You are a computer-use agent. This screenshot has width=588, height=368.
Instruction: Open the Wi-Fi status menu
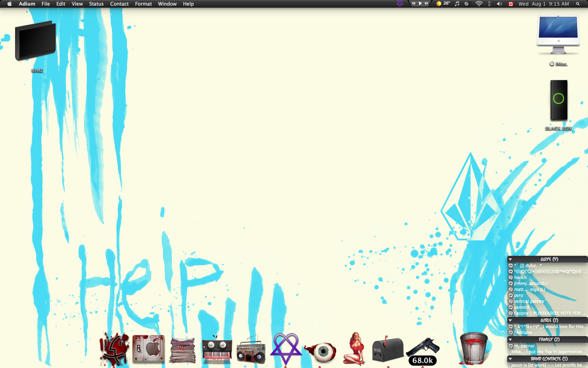point(479,4)
